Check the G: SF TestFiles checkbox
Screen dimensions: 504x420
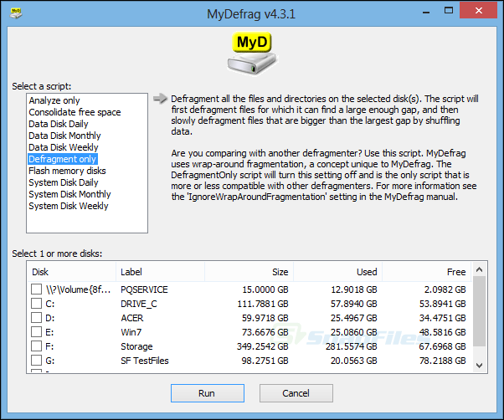[x=36, y=361]
